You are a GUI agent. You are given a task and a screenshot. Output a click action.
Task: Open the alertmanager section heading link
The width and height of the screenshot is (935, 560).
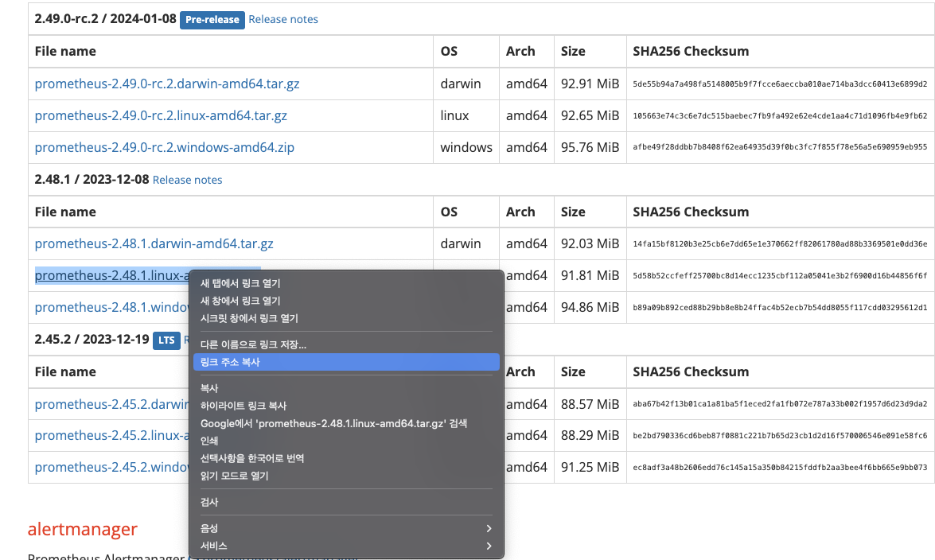(x=82, y=529)
